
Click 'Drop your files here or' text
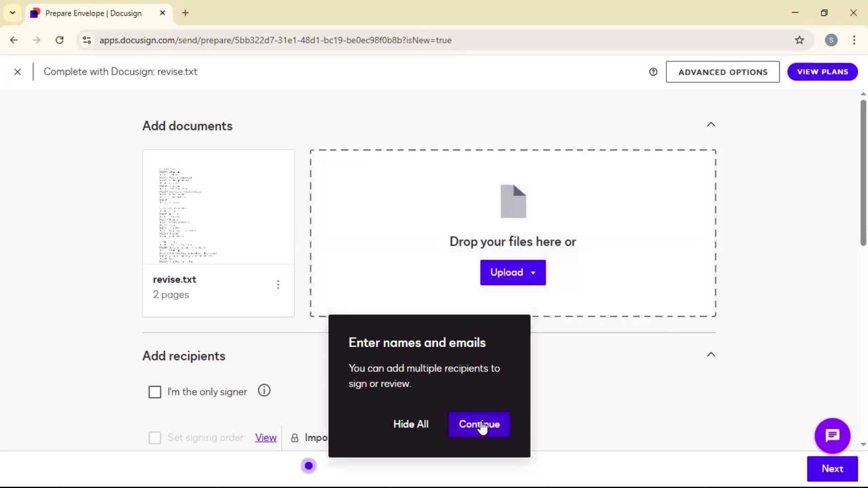(x=513, y=242)
